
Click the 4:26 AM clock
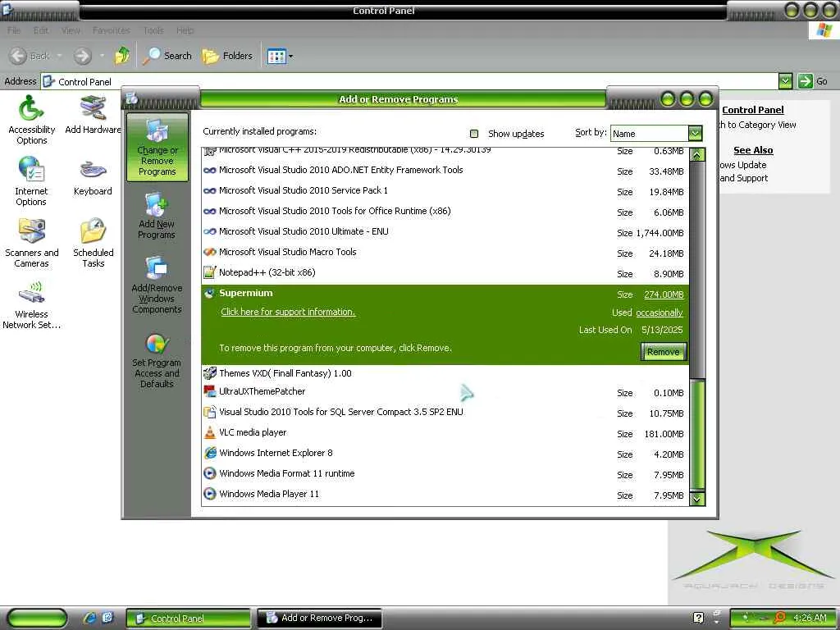810,619
